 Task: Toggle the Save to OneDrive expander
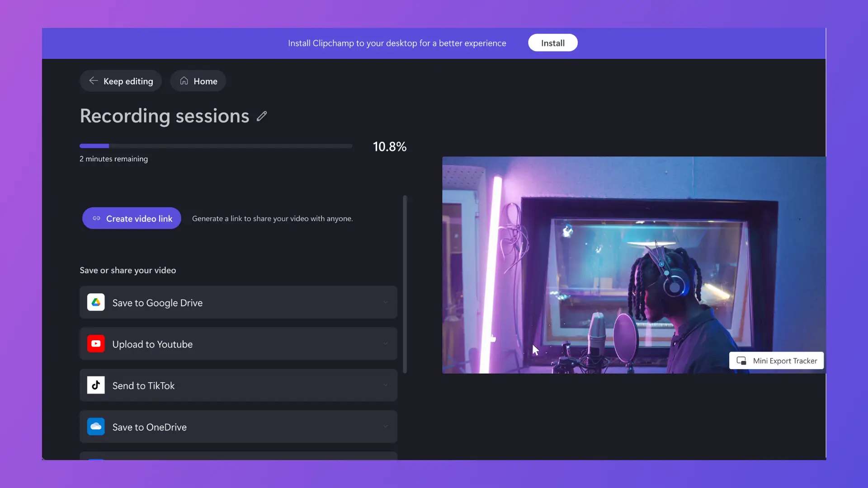click(x=387, y=427)
